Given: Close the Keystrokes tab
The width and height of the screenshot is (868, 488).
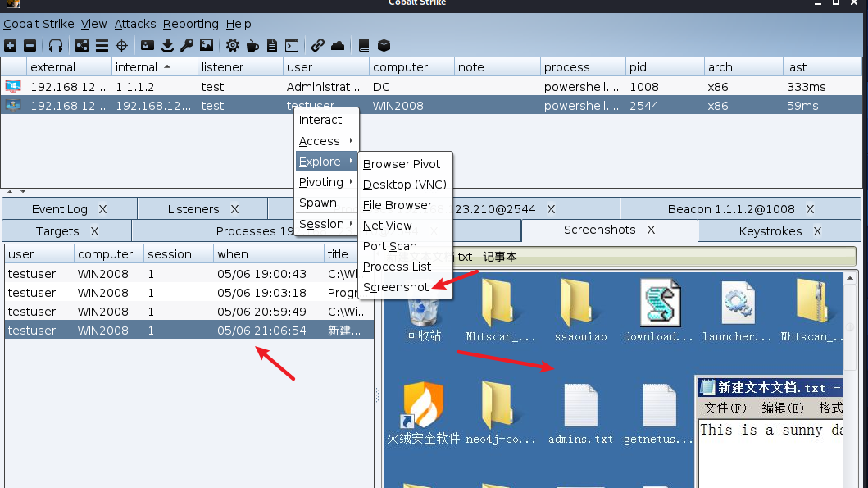Looking at the screenshot, I should (x=818, y=231).
